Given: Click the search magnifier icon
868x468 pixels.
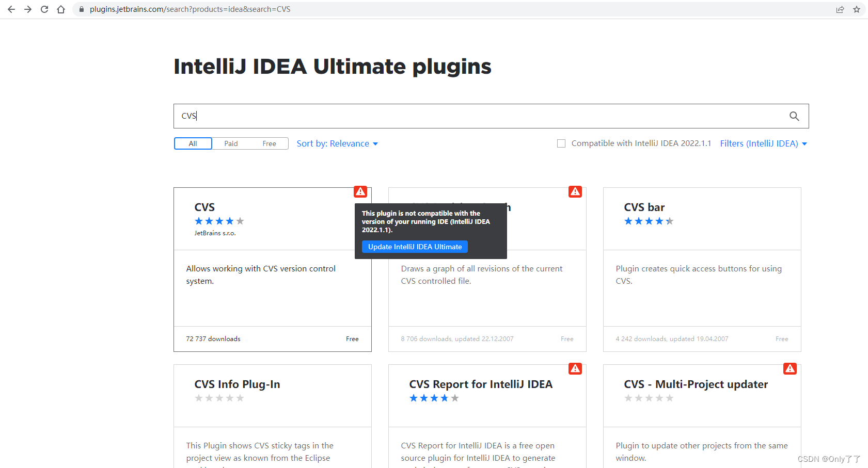Looking at the screenshot, I should click(x=794, y=116).
